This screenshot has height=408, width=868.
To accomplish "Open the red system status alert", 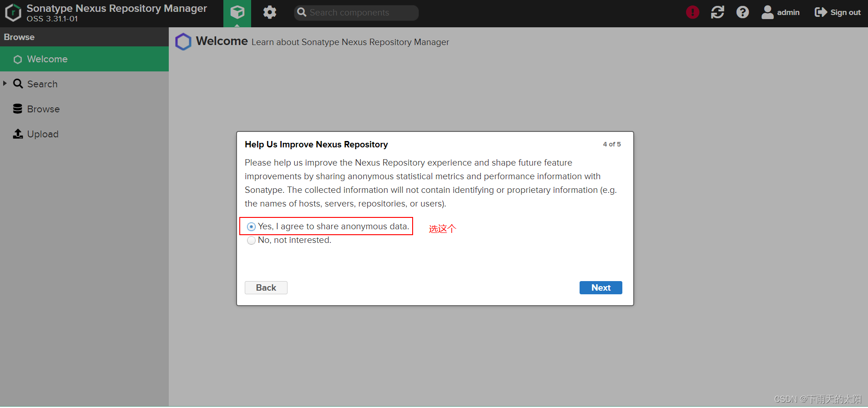I will coord(692,12).
